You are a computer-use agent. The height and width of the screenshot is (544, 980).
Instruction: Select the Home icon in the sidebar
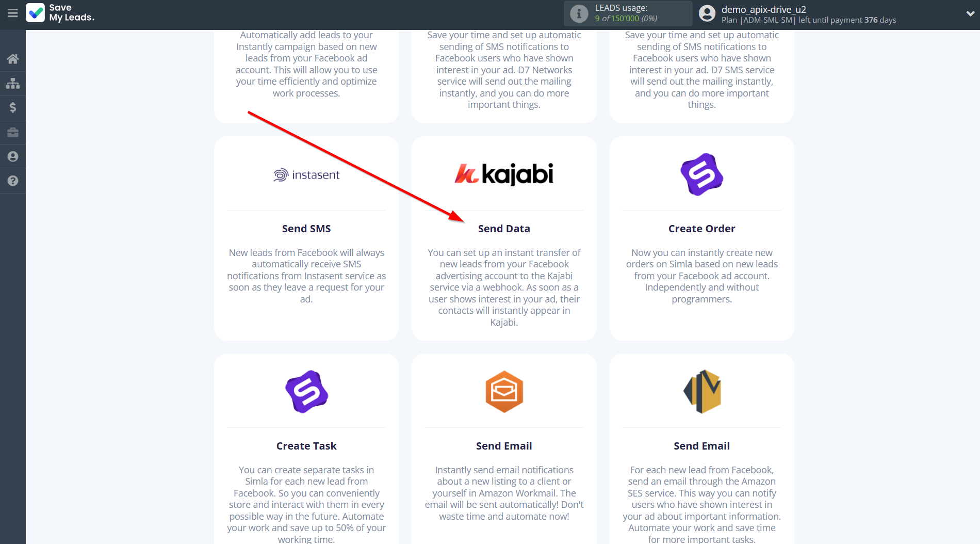(x=12, y=59)
